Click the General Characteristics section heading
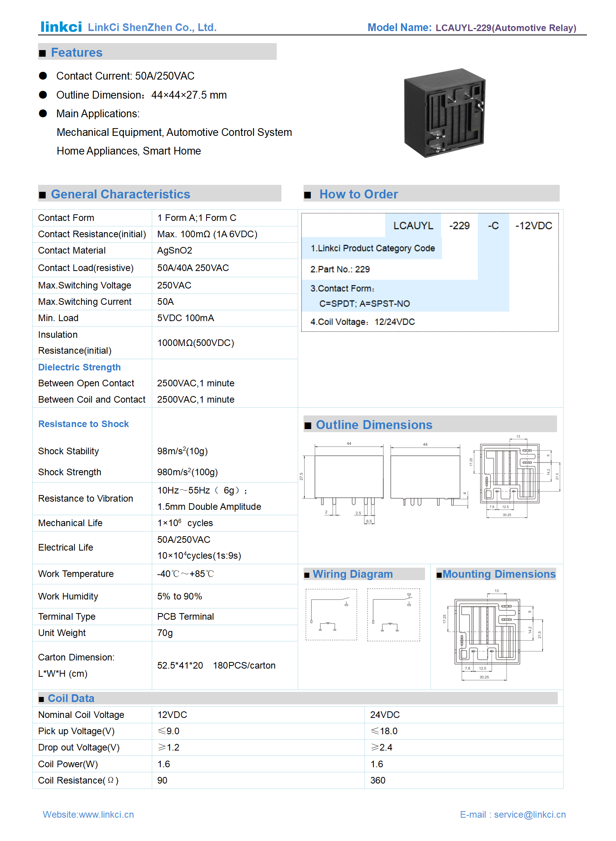This screenshot has height=841, width=616. tap(120, 194)
